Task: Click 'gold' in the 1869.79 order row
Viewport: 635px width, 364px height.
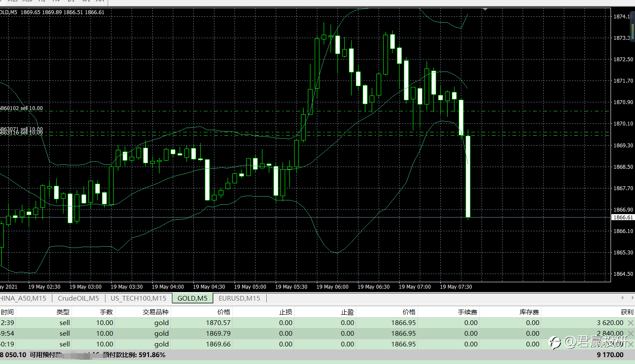Action: (162, 333)
